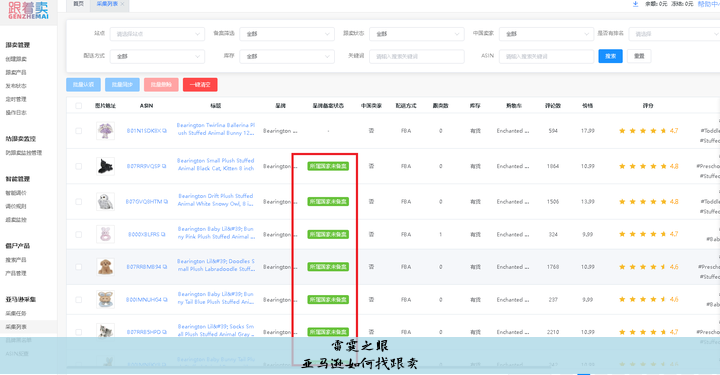The height and width of the screenshot is (375, 720).
Task: Open the Snowy Owl product thumbnail
Action: click(105, 201)
